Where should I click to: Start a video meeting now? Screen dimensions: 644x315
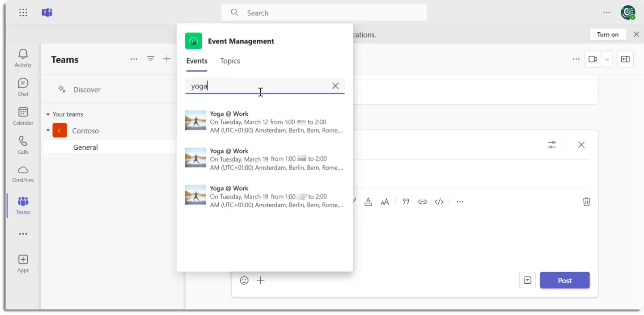[x=593, y=59]
